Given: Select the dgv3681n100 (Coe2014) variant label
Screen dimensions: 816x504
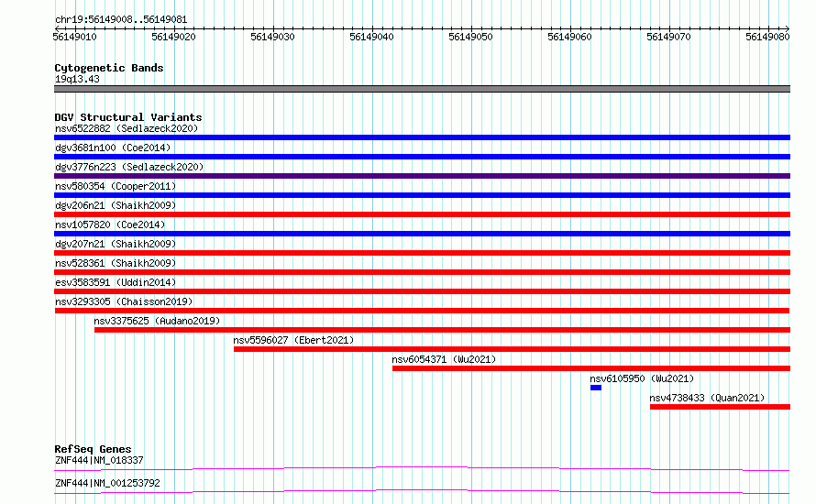Looking at the screenshot, I should (x=113, y=148).
